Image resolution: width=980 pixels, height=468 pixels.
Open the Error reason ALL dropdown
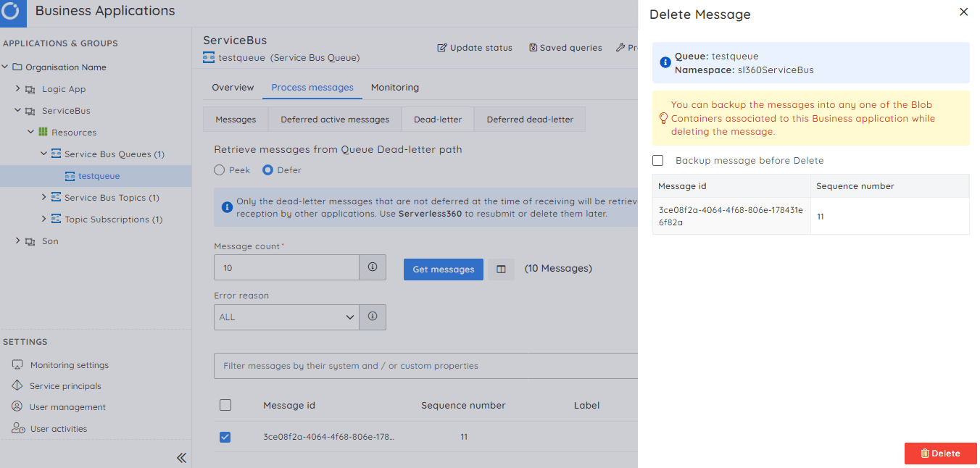(x=286, y=317)
